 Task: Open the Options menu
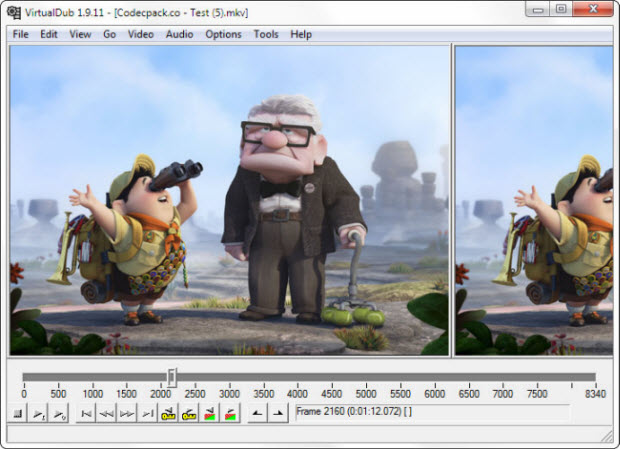click(x=223, y=34)
